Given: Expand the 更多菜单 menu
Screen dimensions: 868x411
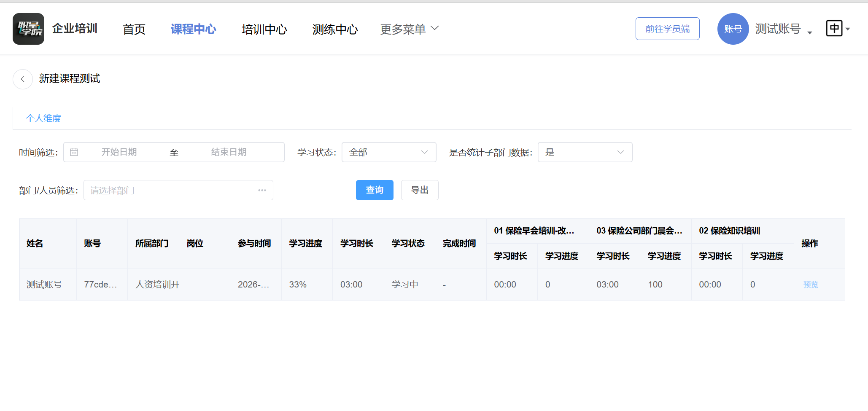Looking at the screenshot, I should [x=408, y=28].
